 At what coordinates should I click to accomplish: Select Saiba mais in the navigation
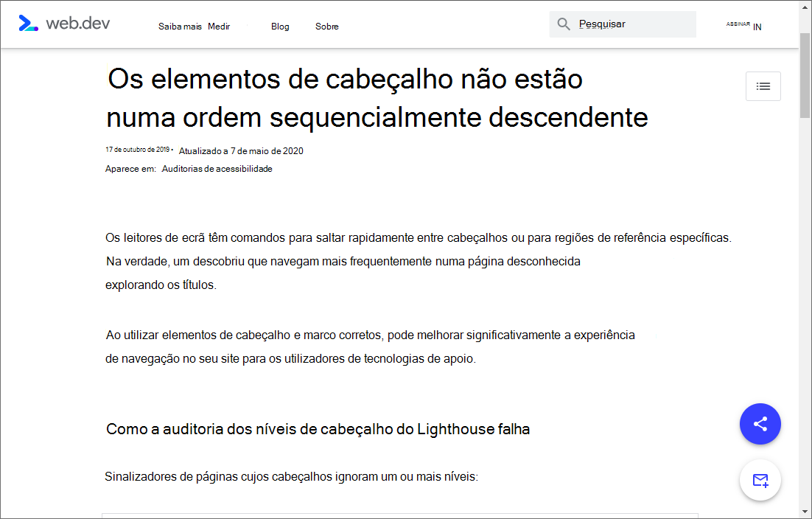(180, 26)
